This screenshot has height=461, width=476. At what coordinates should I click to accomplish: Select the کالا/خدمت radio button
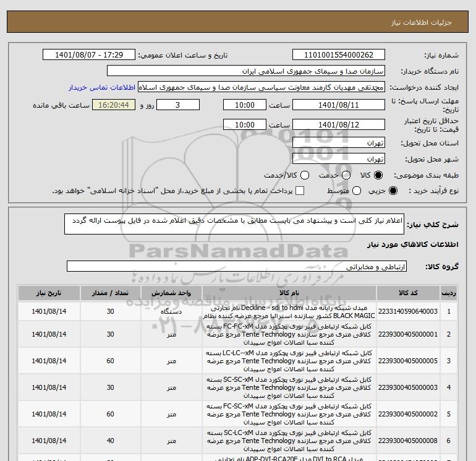pyautogui.click(x=305, y=175)
